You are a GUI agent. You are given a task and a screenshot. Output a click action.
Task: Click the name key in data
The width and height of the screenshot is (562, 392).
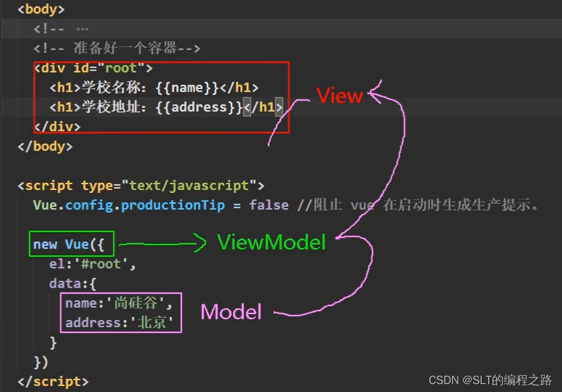point(81,304)
